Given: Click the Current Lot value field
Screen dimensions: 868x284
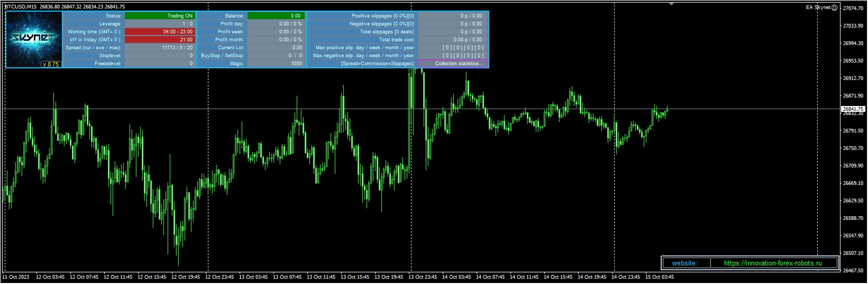Looking at the screenshot, I should tap(276, 48).
